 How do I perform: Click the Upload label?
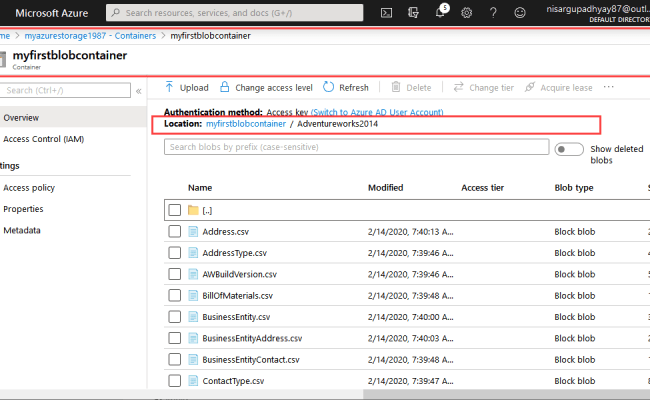(x=194, y=87)
